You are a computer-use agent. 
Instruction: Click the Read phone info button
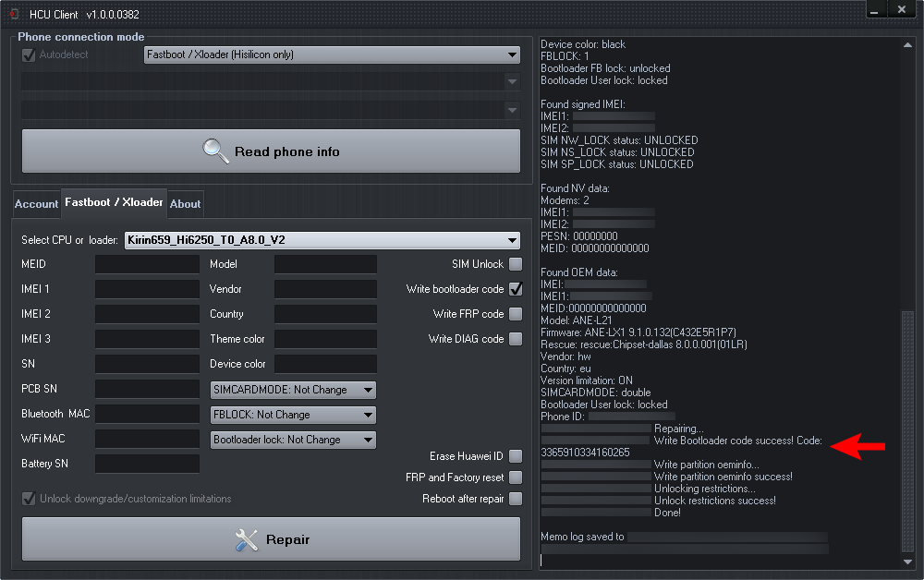pyautogui.click(x=271, y=151)
